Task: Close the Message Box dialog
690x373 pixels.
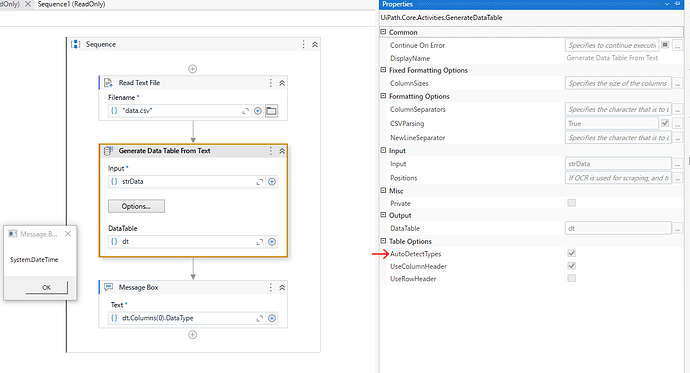Action: [68, 234]
